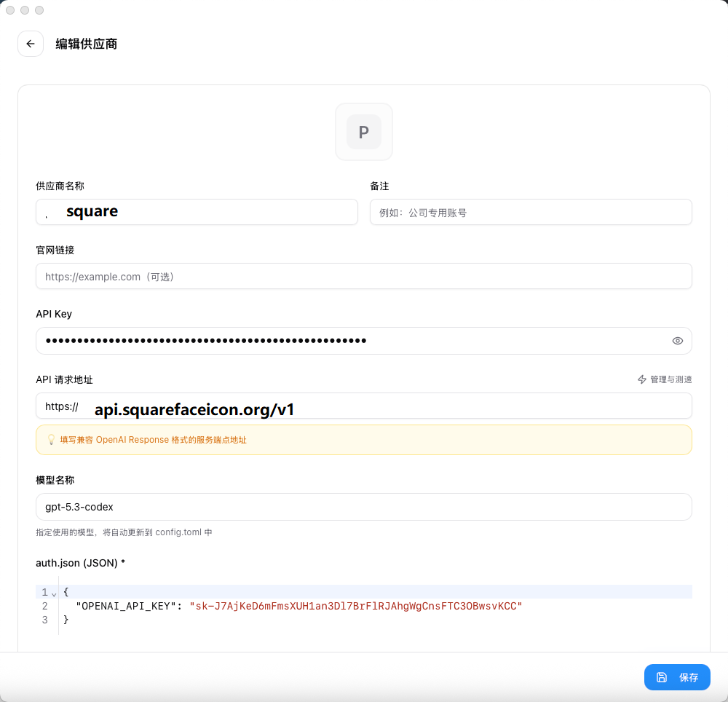Screen dimensions: 728x702
Task: Click the 供应商名称 field showing square
Action: pos(197,211)
